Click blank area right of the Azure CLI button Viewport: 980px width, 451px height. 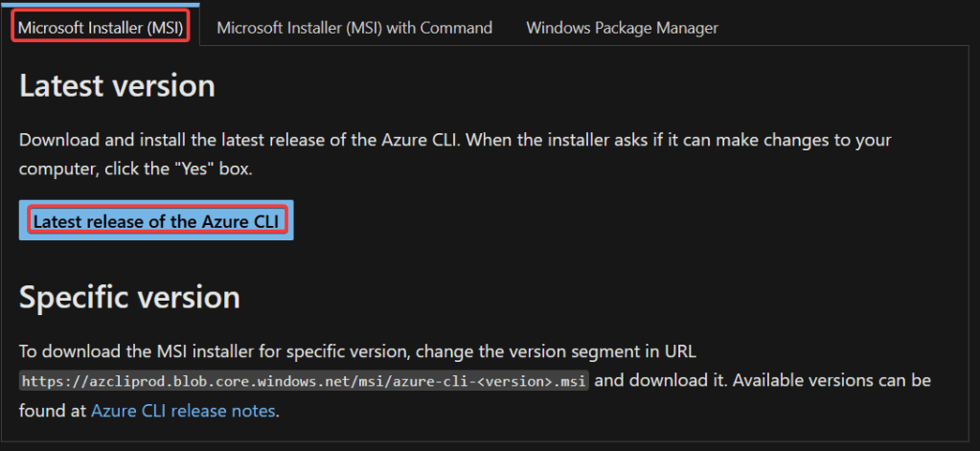[575, 221]
